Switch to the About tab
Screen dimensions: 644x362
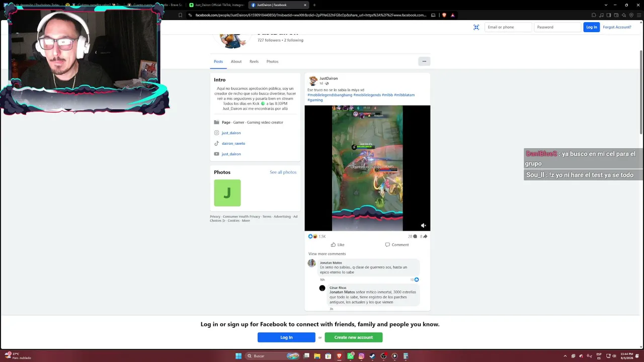(236, 61)
